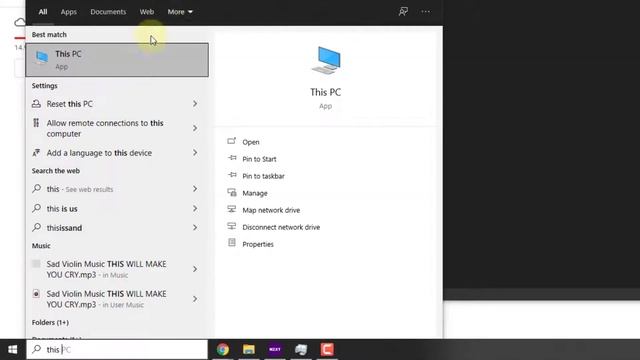
Task: Click the magnifier icon in the search box
Action: point(37,349)
